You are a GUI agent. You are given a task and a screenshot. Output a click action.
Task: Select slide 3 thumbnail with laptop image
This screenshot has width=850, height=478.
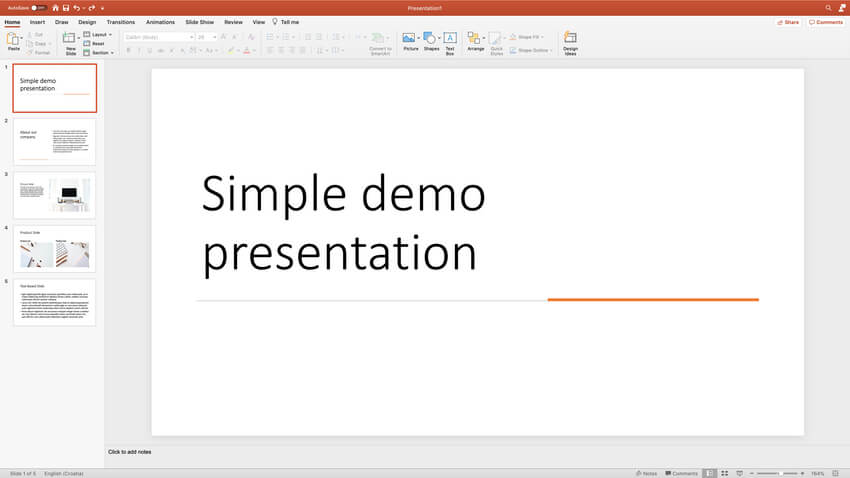pos(54,195)
